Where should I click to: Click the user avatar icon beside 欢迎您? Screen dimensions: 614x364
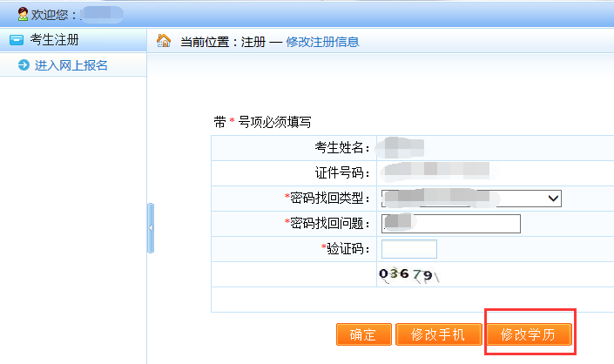tap(23, 14)
